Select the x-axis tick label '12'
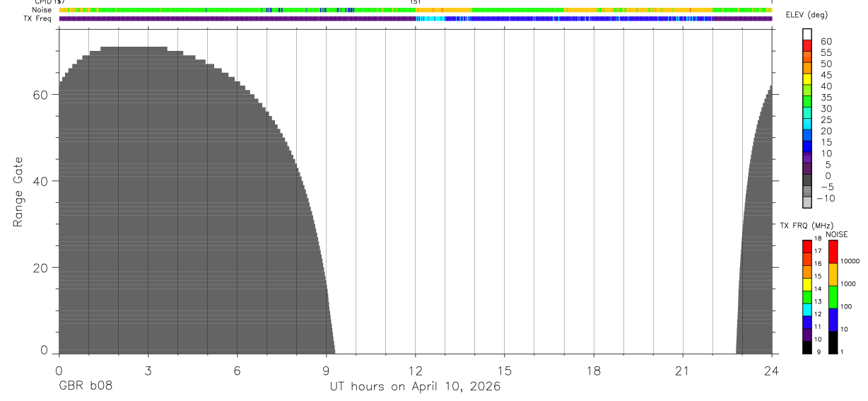The width and height of the screenshot is (868, 401). 416,371
